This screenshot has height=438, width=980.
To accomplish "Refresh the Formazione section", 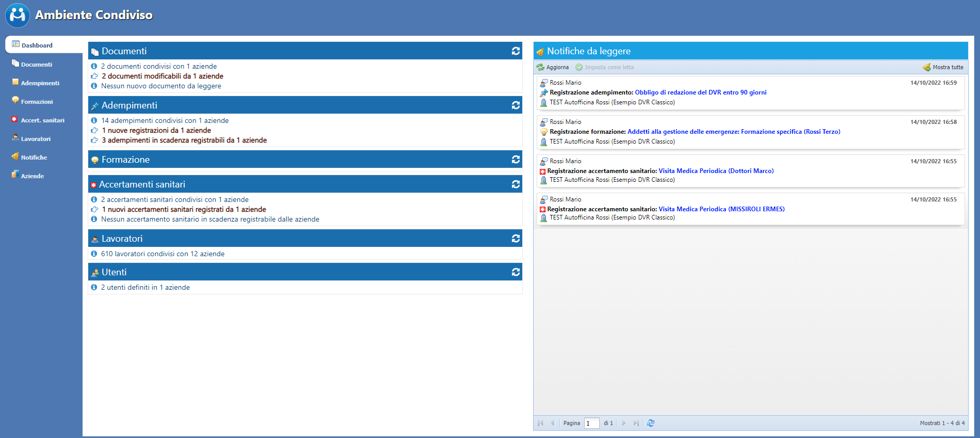I will pos(515,160).
